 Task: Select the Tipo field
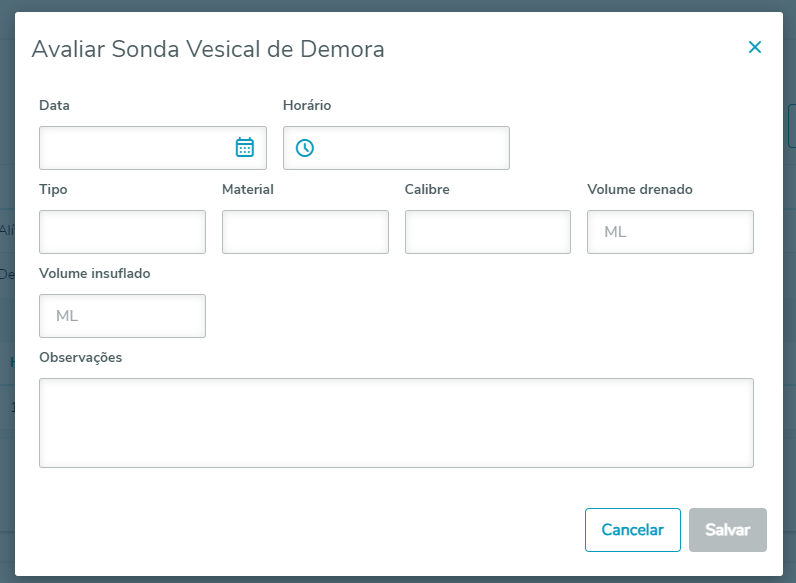pyautogui.click(x=122, y=232)
